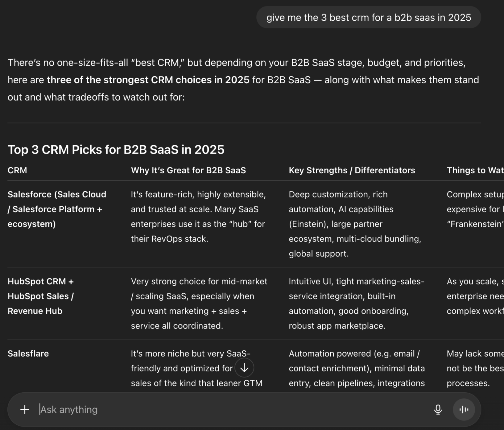
Task: Click the 'It's more niche but very SaaS-' cell
Action: click(x=196, y=368)
